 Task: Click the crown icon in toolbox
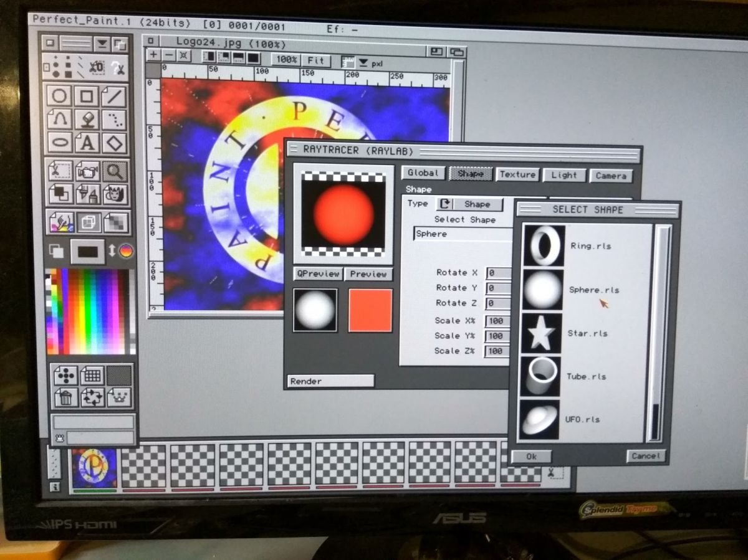click(x=119, y=397)
